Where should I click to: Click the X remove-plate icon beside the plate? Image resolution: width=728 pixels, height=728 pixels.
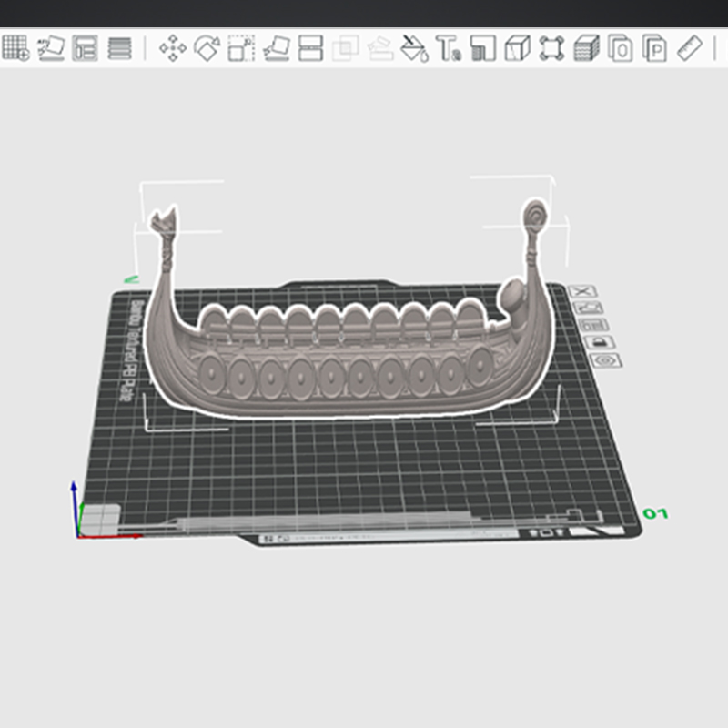pos(582,291)
